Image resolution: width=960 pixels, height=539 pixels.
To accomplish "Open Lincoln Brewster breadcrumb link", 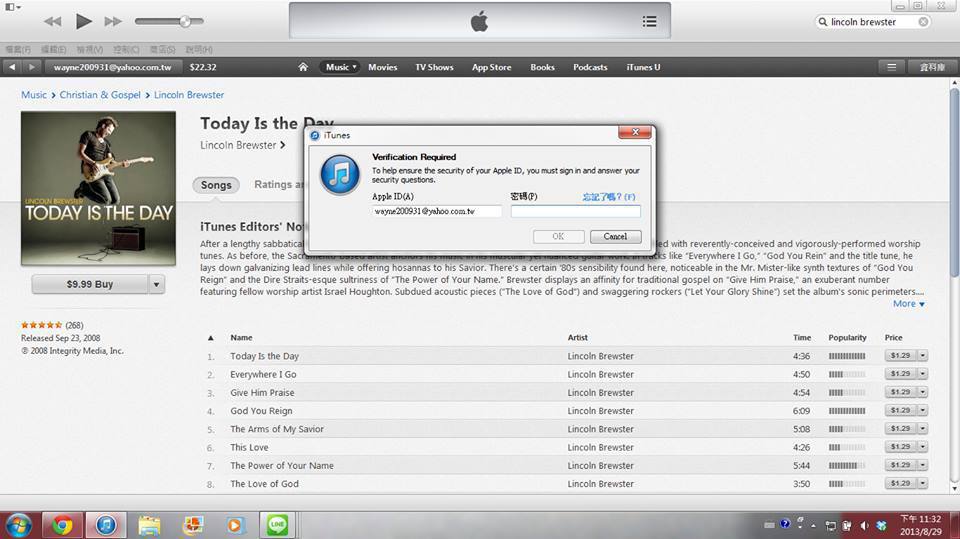I will [x=189, y=95].
